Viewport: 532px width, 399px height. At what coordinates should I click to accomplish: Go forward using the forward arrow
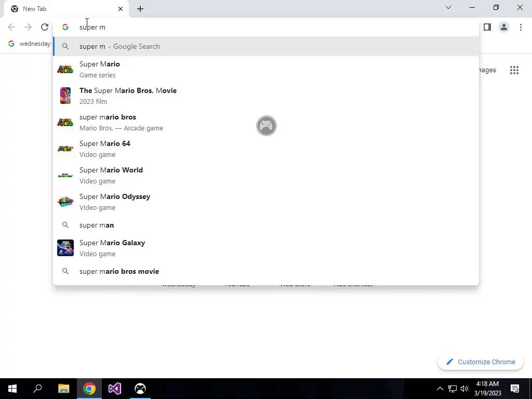click(x=28, y=27)
